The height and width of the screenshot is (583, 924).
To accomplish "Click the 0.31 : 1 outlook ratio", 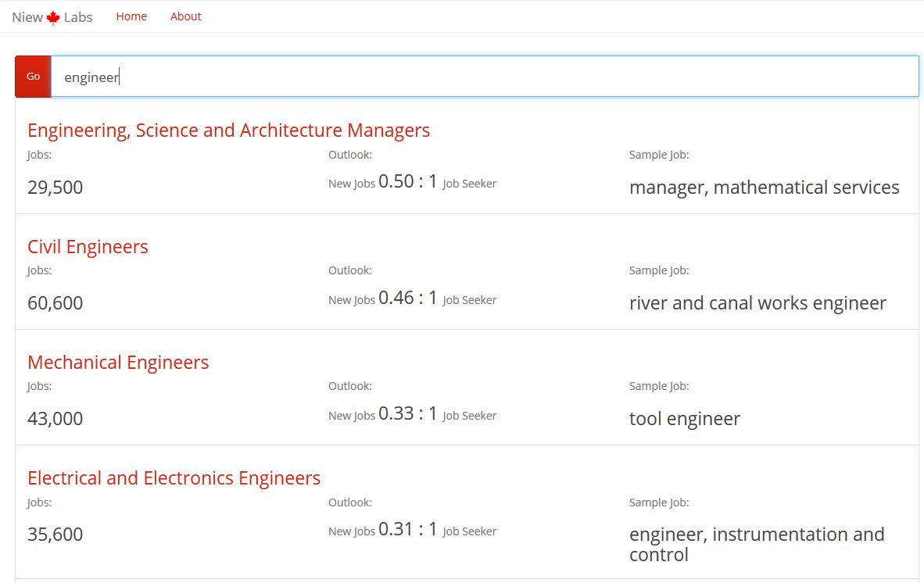I will click(407, 529).
